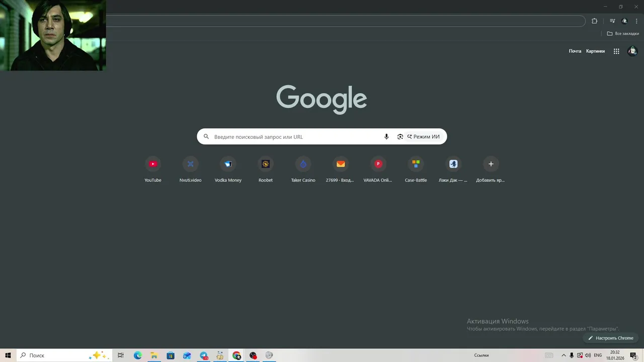Open the Windows Start menu
The width and height of the screenshot is (644, 362).
pos(8,355)
